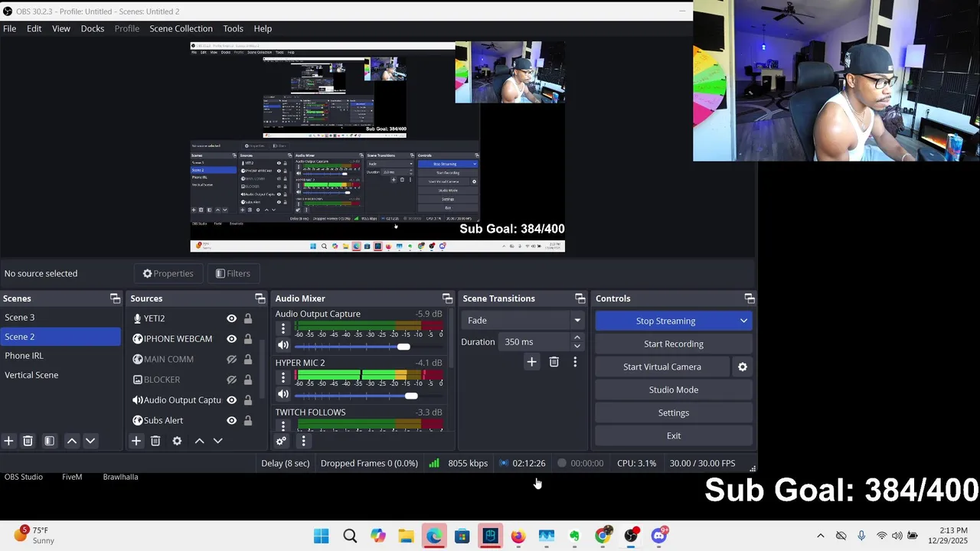This screenshot has height=551, width=980.
Task: Open source properties gear in the Sources toolbar
Action: [177, 441]
